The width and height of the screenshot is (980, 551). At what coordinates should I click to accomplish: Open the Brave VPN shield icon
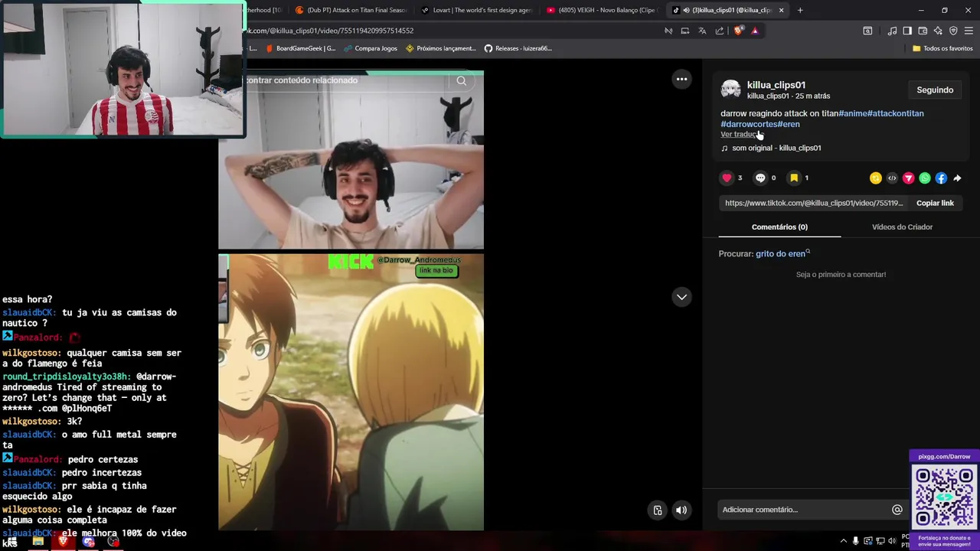point(953,31)
